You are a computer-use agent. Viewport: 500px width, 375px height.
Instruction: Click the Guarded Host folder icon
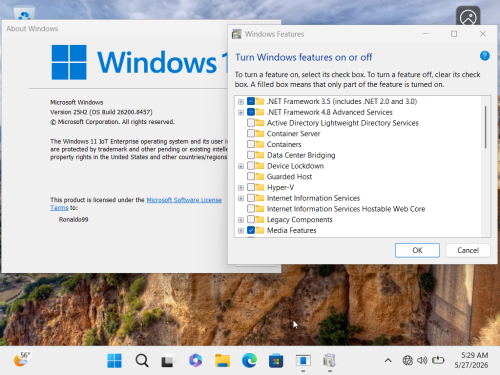pyautogui.click(x=260, y=177)
